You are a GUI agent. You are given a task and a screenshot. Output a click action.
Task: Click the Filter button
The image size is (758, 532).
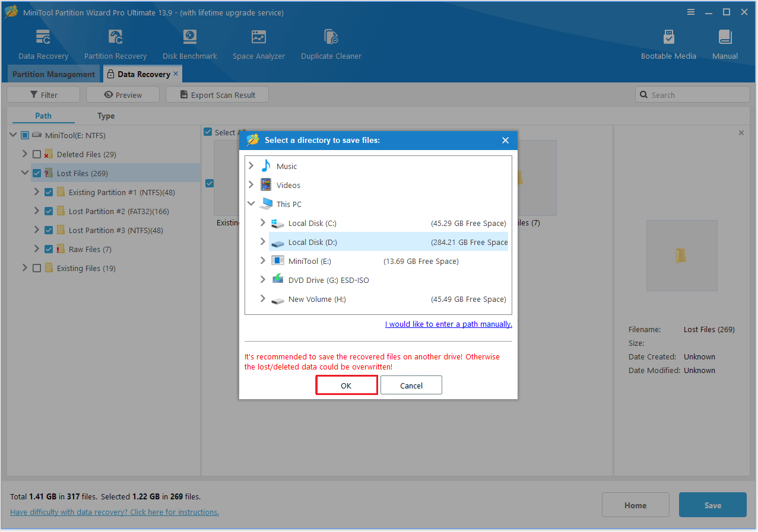pos(43,95)
